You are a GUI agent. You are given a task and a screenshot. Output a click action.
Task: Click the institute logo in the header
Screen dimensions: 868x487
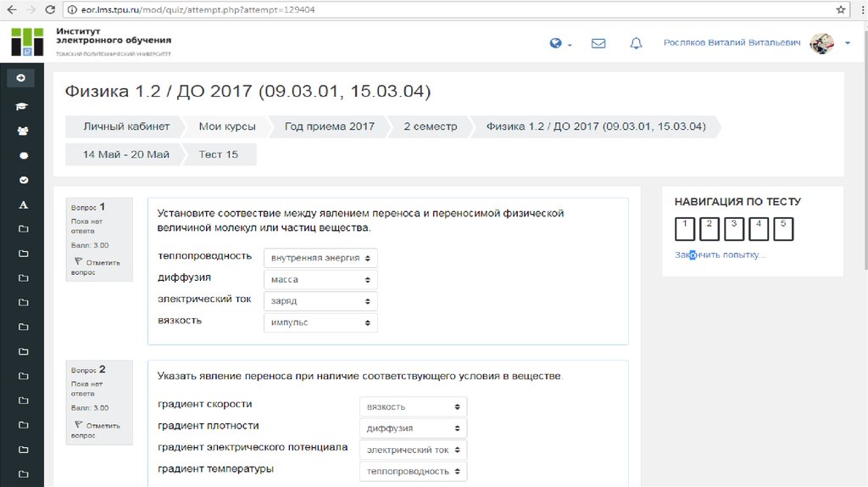coord(27,42)
